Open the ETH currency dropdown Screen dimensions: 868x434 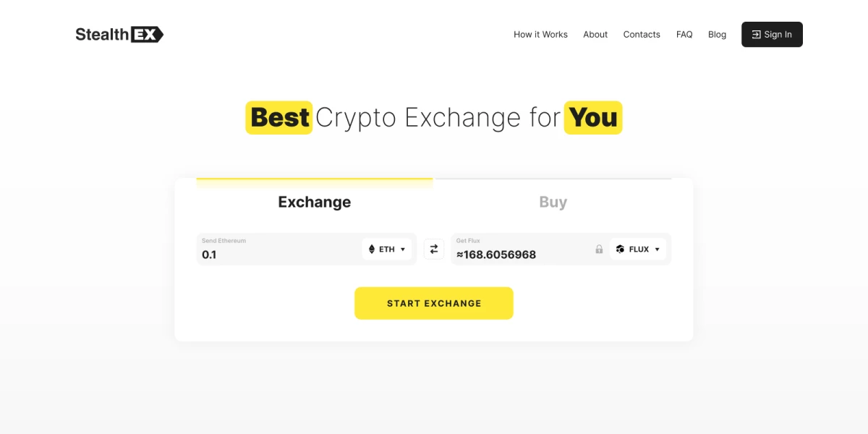pyautogui.click(x=387, y=249)
